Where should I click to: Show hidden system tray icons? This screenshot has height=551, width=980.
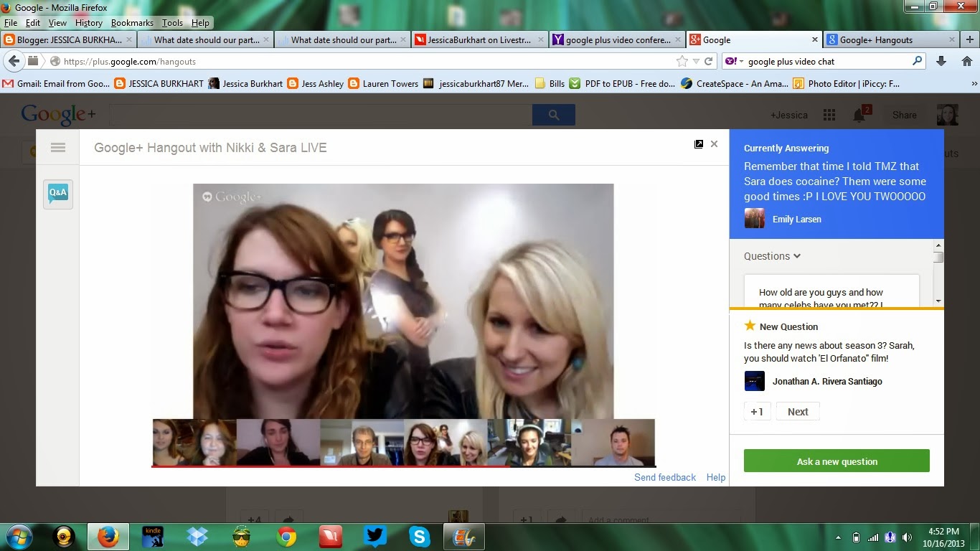838,537
